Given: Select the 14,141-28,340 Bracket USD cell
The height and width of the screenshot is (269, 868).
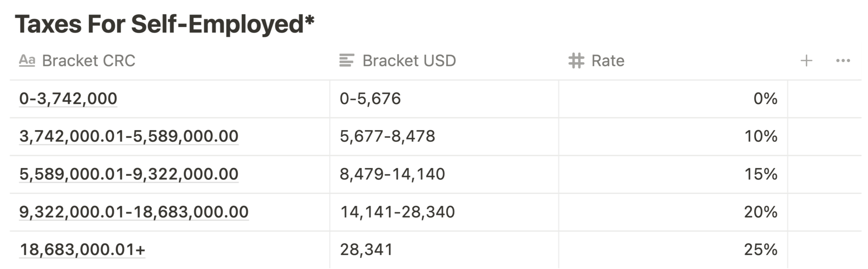Looking at the screenshot, I should coord(444,212).
